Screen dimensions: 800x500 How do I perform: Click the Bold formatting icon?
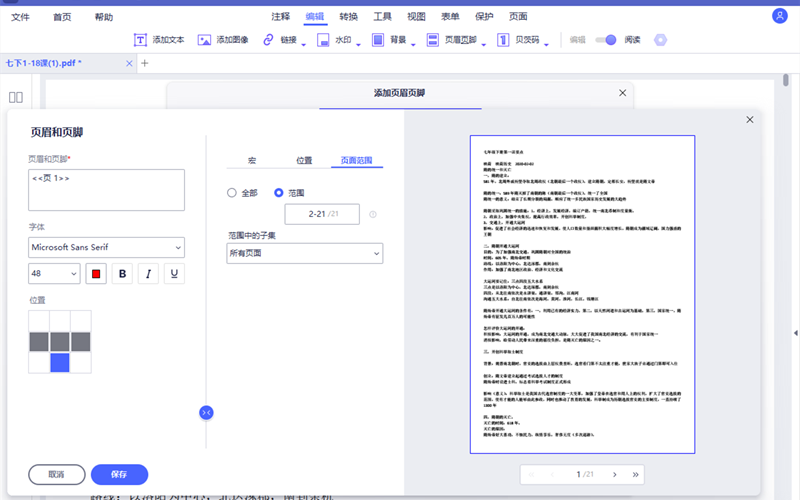pyautogui.click(x=123, y=274)
